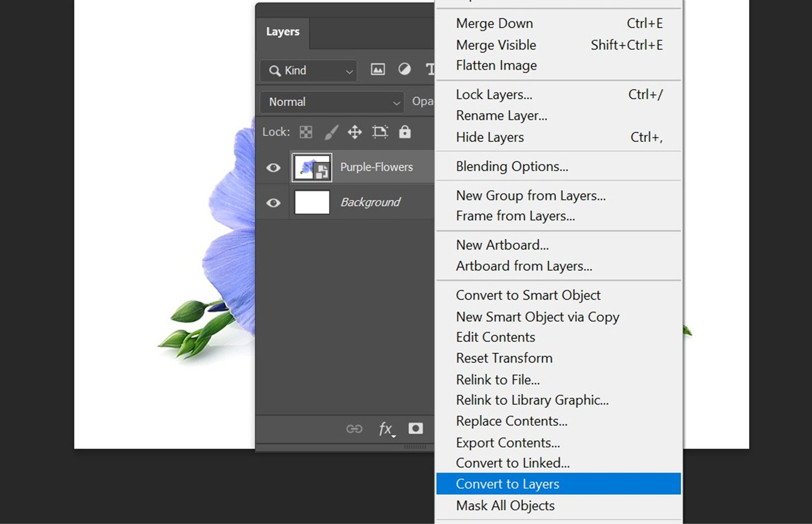
Task: Select the adjustment layers filter icon
Action: [x=404, y=70]
